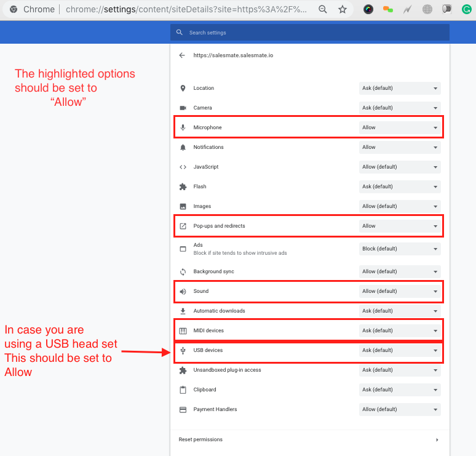
Task: Focus the Search settings field
Action: click(309, 32)
